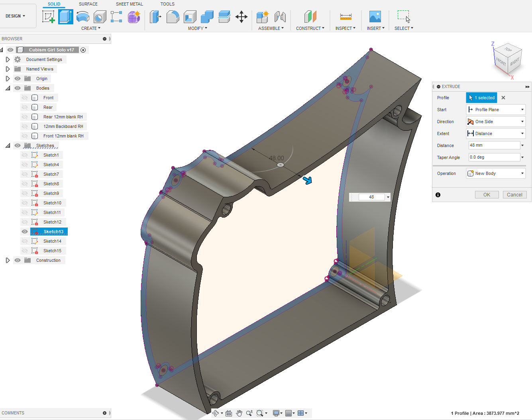Select the Midplane construct tool
The width and height of the screenshot is (532, 420).
click(x=310, y=17)
